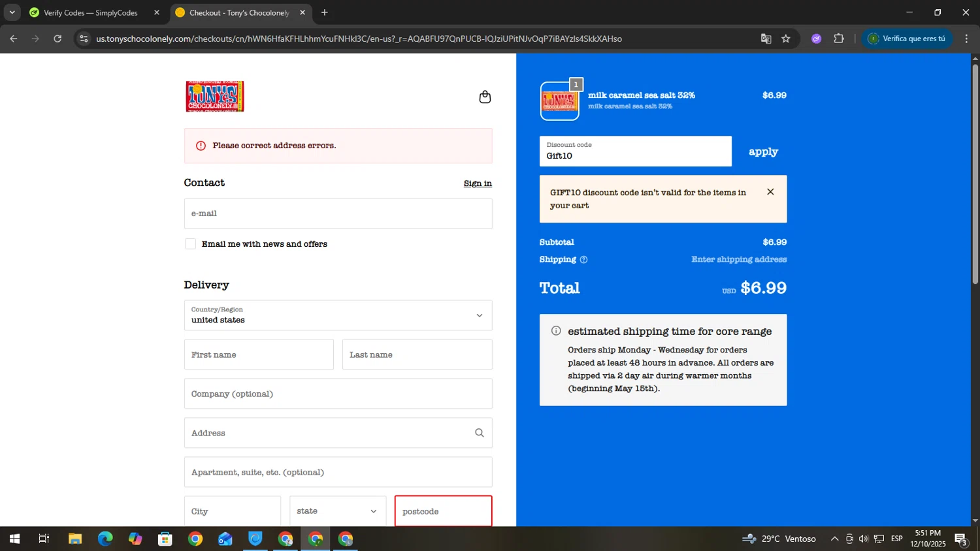Open the Outlook app on the taskbar
This screenshot has height=551, width=980.
(225, 539)
